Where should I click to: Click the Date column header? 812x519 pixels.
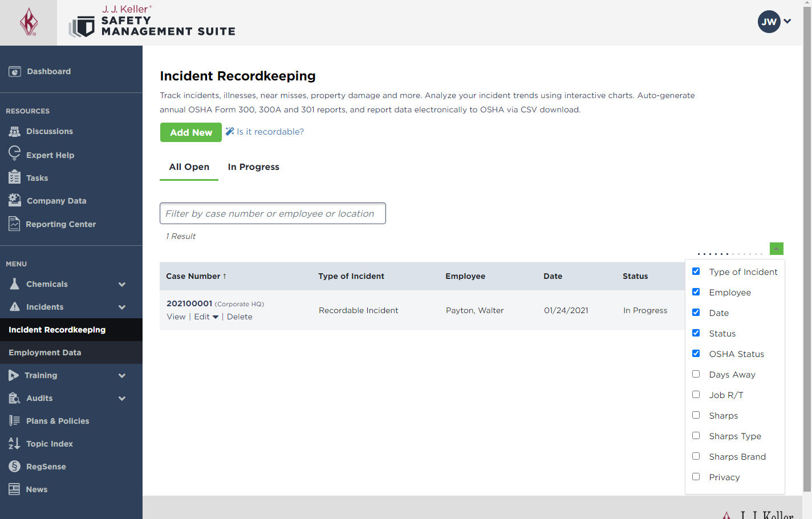coord(553,276)
